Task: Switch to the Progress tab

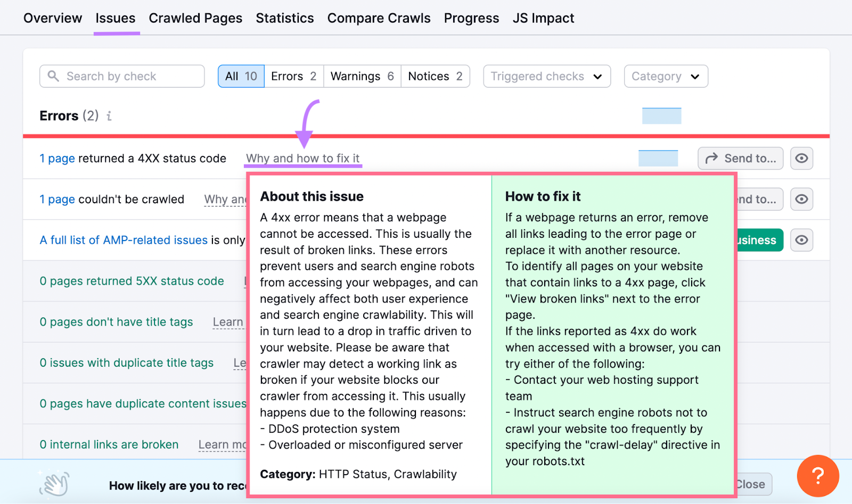Action: tap(472, 18)
